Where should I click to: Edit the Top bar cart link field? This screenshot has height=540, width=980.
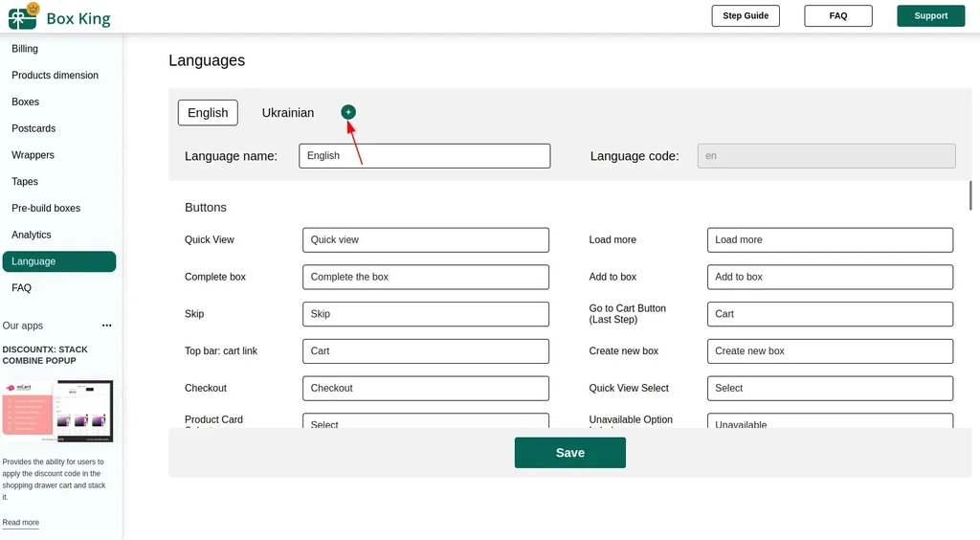(x=426, y=350)
